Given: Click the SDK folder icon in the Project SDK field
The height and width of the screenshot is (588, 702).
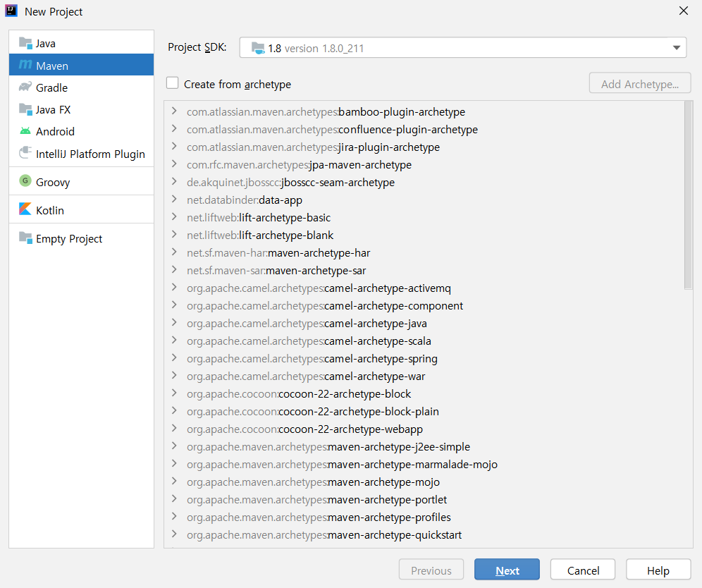Looking at the screenshot, I should point(258,48).
